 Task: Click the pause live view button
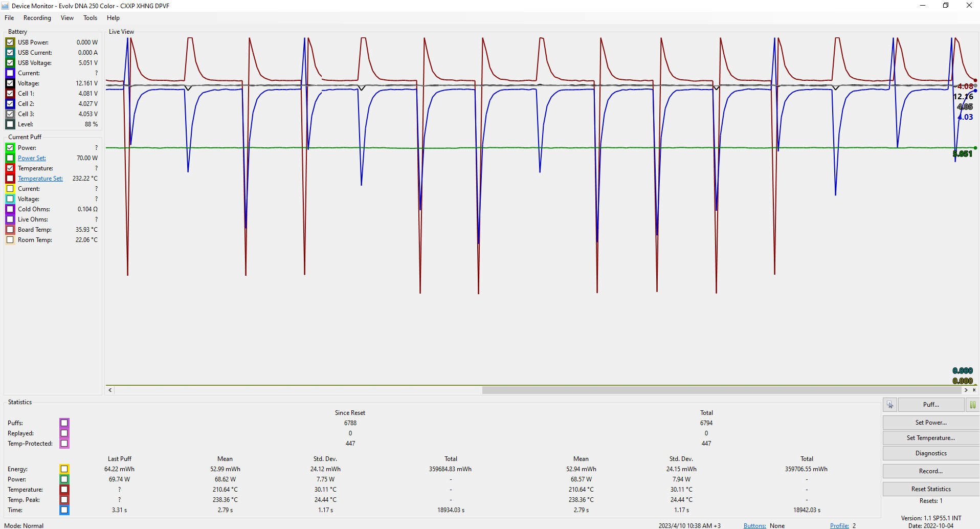pyautogui.click(x=972, y=405)
